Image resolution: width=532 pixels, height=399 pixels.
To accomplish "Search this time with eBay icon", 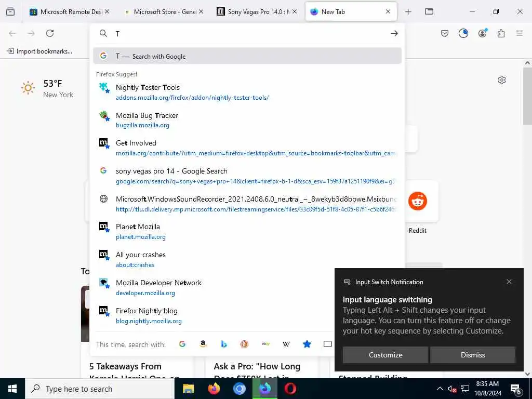I will tap(265, 344).
